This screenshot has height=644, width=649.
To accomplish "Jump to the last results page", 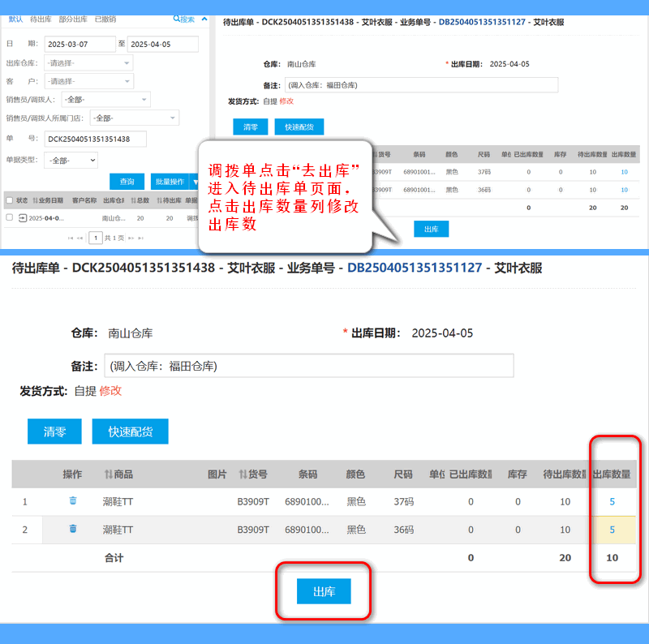I will click(x=140, y=238).
